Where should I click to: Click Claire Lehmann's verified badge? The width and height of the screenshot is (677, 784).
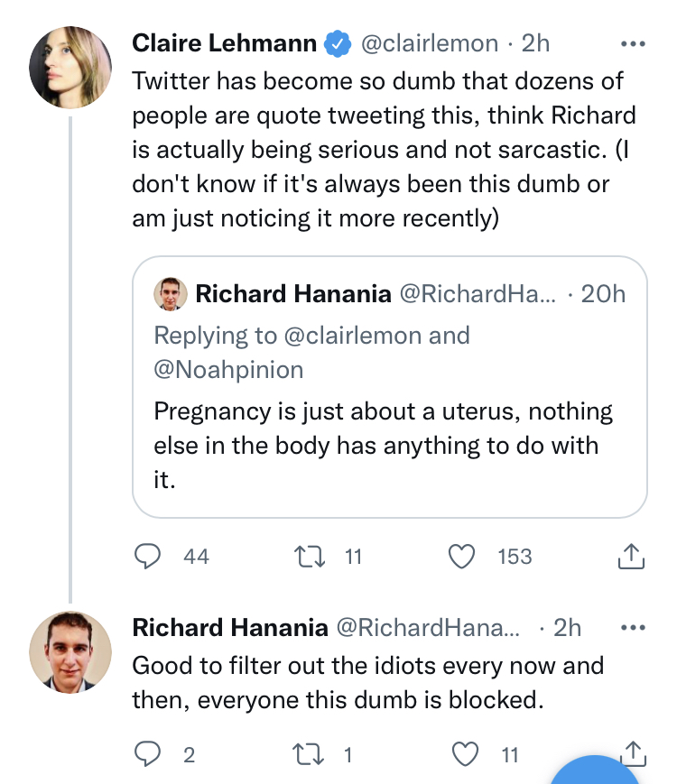point(338,43)
